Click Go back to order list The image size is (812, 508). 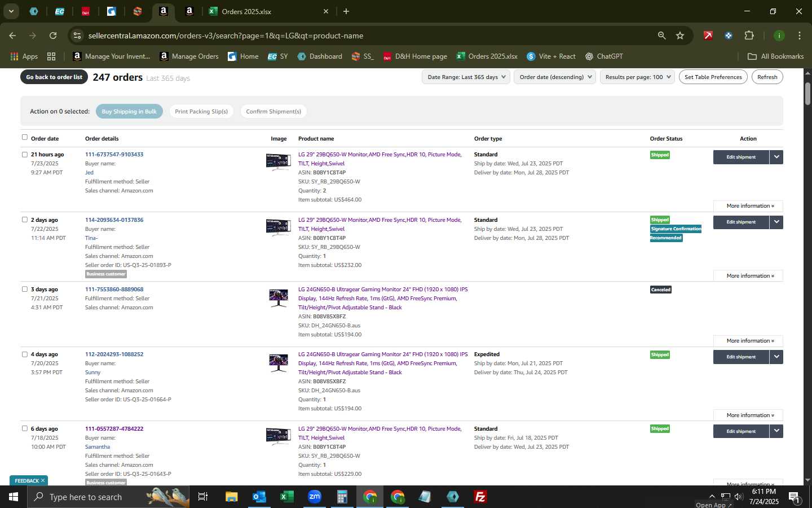click(54, 77)
